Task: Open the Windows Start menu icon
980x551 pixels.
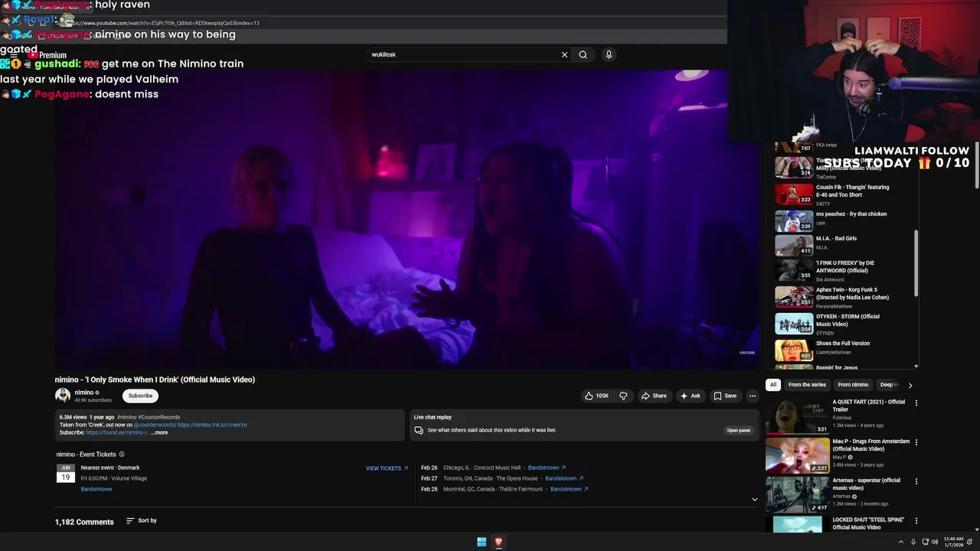Action: (x=482, y=542)
